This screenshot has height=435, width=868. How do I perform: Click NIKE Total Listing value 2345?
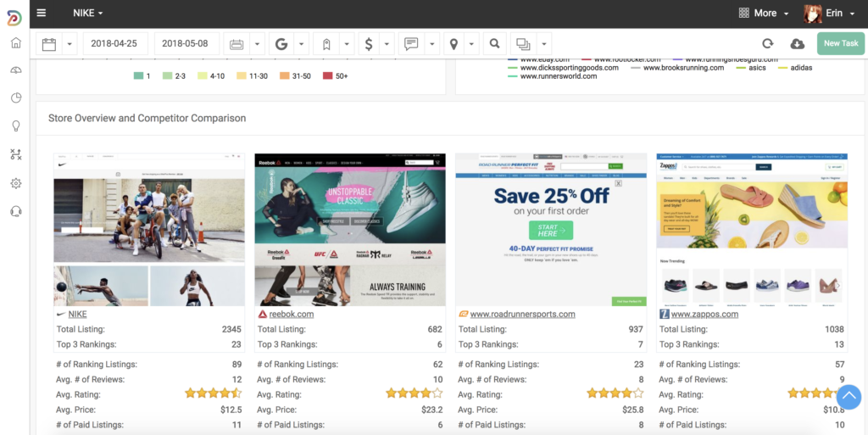click(231, 329)
